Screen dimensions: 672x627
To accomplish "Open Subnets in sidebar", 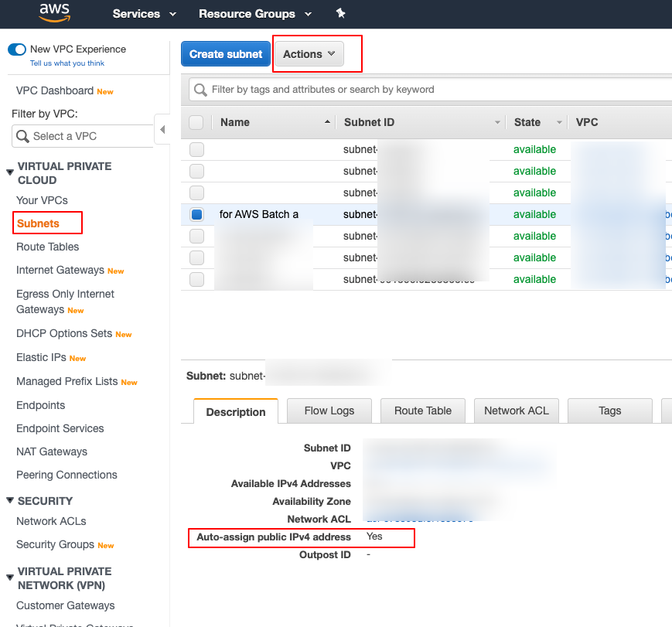I will pos(38,223).
